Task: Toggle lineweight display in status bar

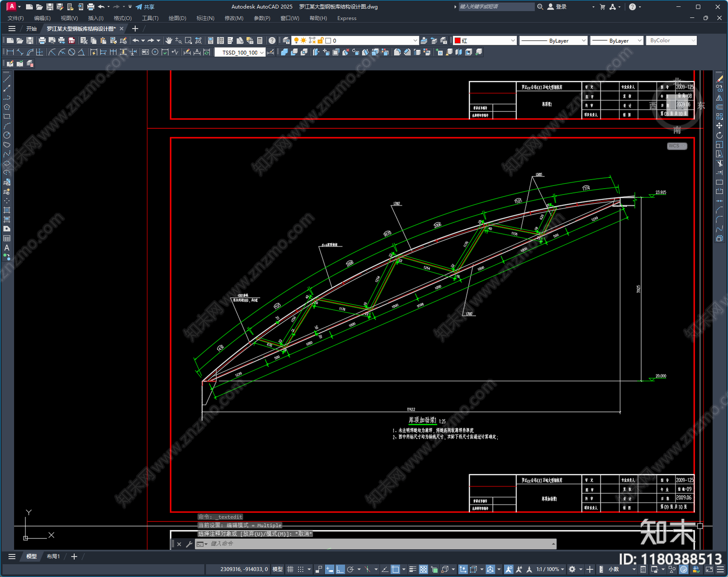Action: click(x=413, y=569)
